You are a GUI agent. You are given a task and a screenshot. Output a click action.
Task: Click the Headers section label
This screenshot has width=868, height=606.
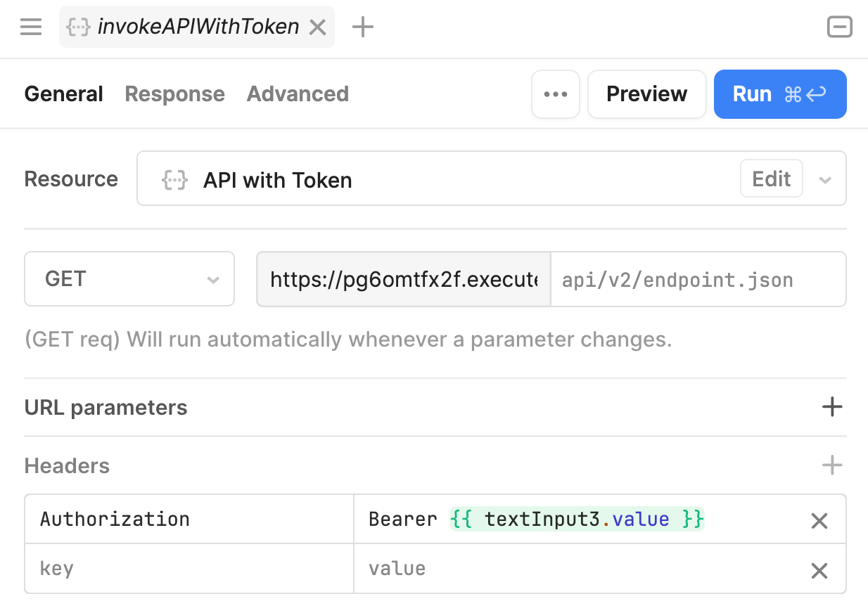[68, 465]
